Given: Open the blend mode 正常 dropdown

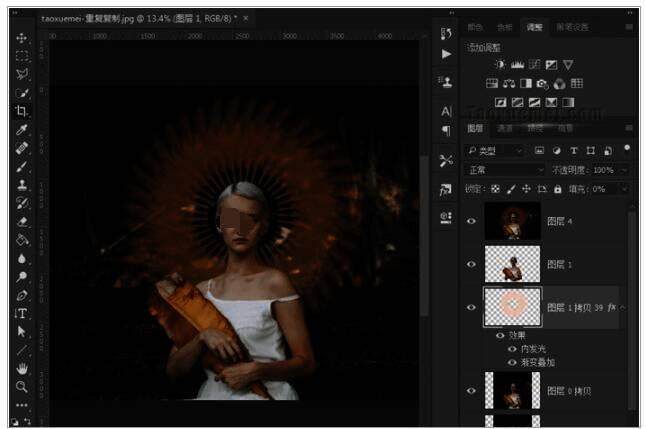Looking at the screenshot, I should pos(505,170).
